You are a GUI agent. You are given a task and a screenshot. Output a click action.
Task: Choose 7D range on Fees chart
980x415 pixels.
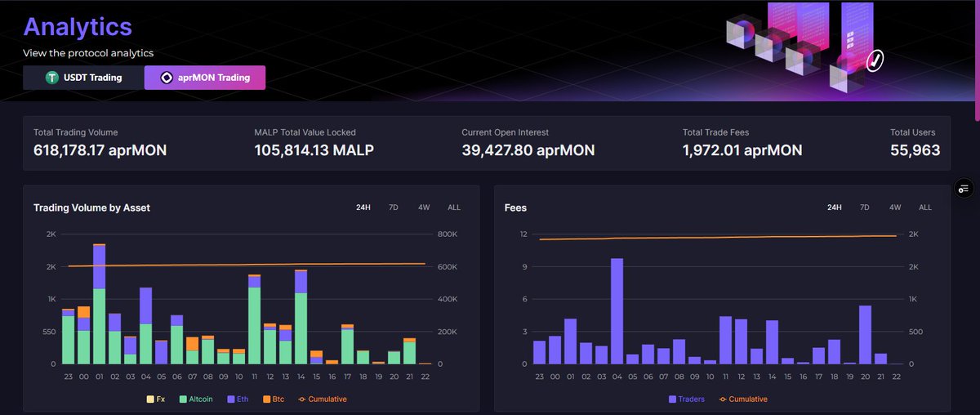pos(864,207)
